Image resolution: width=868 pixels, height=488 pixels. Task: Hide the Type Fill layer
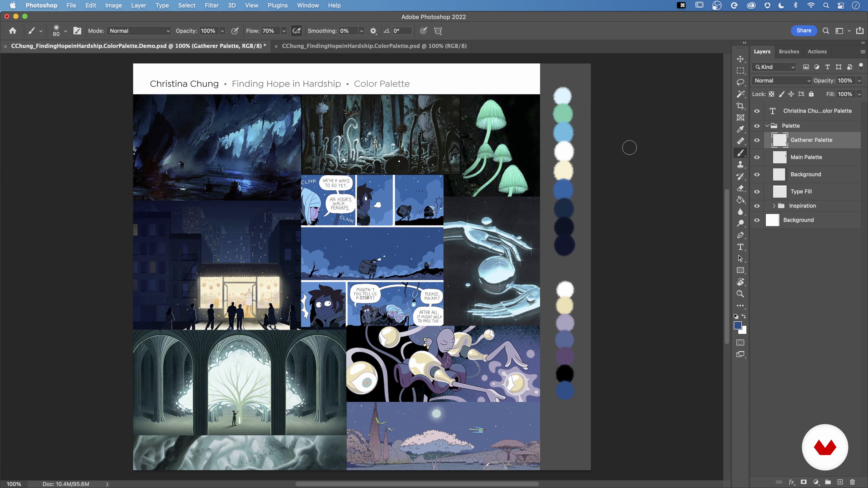click(x=757, y=192)
